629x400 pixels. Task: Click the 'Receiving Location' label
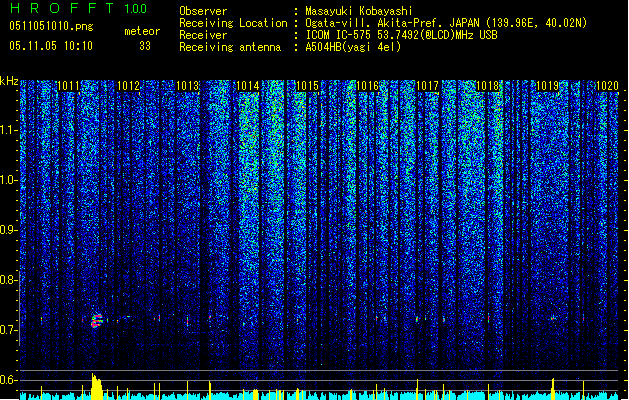(233, 23)
